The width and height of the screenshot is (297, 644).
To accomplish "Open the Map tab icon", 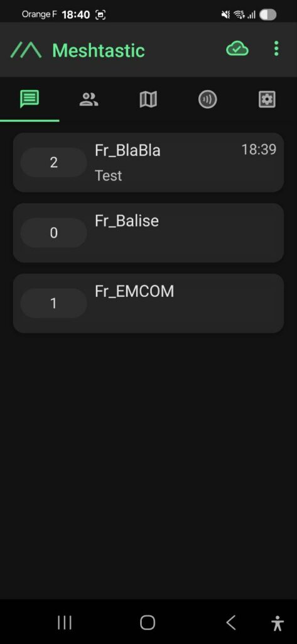I will [x=148, y=99].
